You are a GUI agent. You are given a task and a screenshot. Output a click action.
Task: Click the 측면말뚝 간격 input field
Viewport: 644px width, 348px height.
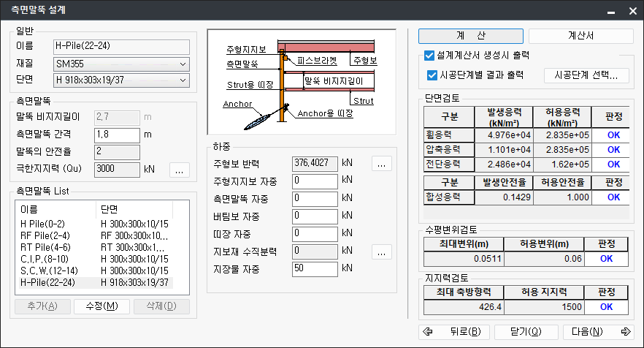point(117,135)
